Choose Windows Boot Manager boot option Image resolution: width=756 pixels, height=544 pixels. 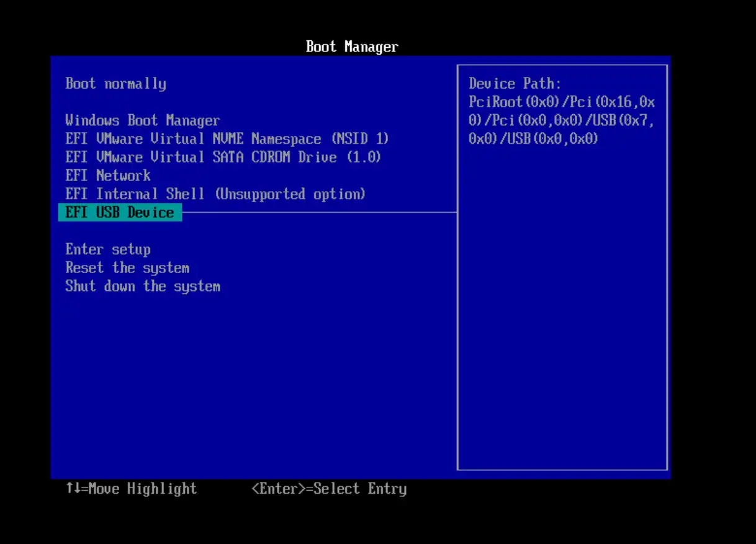point(143,120)
